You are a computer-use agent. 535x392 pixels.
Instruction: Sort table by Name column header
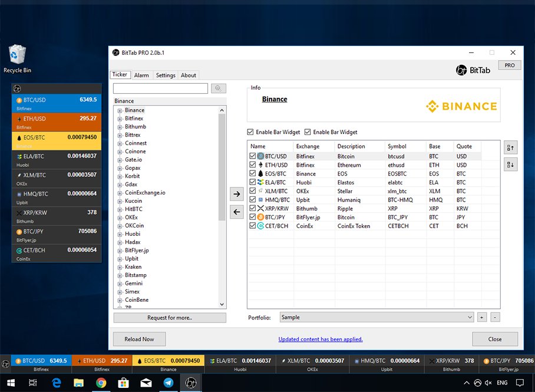click(x=270, y=146)
